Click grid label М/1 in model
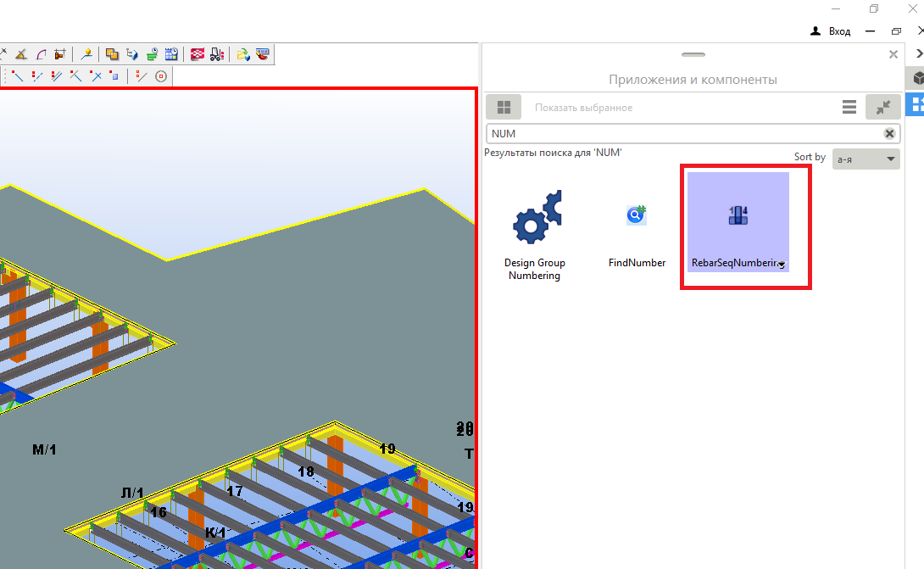This screenshot has width=924, height=569. tap(44, 450)
